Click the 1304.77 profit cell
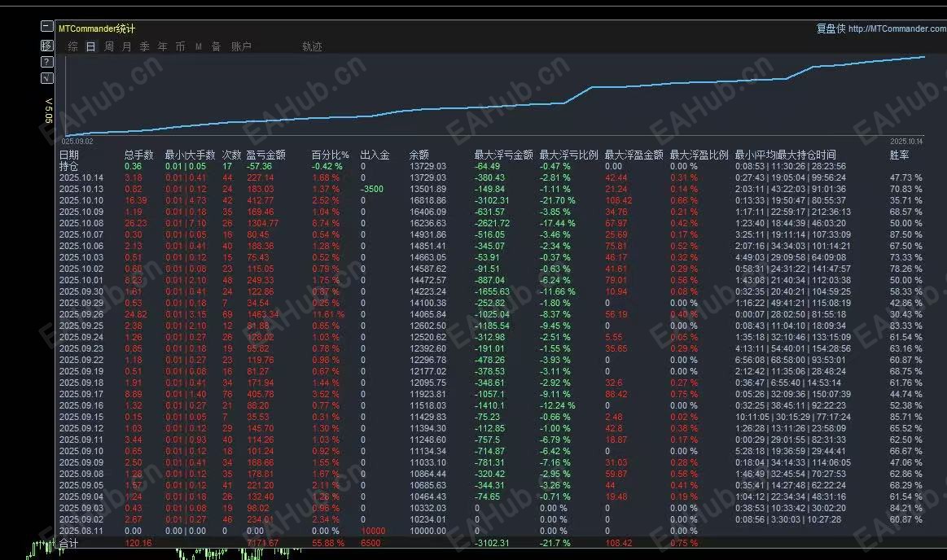The image size is (947, 560). pyautogui.click(x=263, y=223)
